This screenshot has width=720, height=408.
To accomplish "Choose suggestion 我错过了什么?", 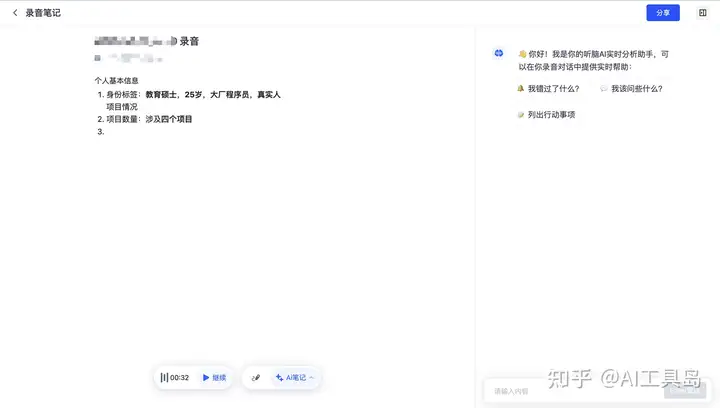I will tap(548, 89).
